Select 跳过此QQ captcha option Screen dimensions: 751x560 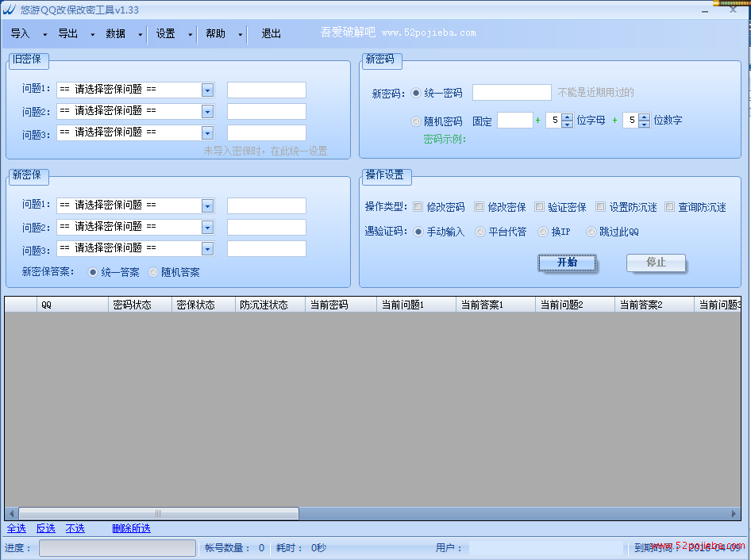(591, 232)
